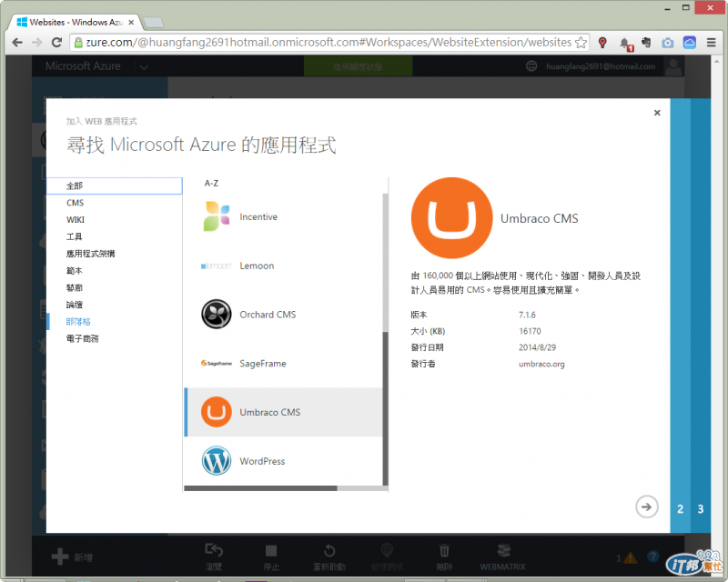Select Umbraco CMS orange icon in list
The height and width of the screenshot is (582, 728).
[x=217, y=412]
